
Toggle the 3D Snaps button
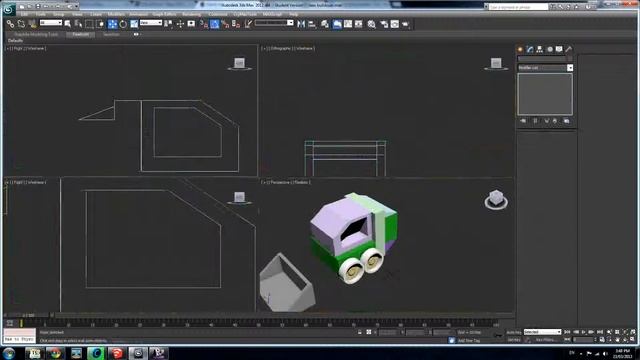pyautogui.click(x=203, y=24)
